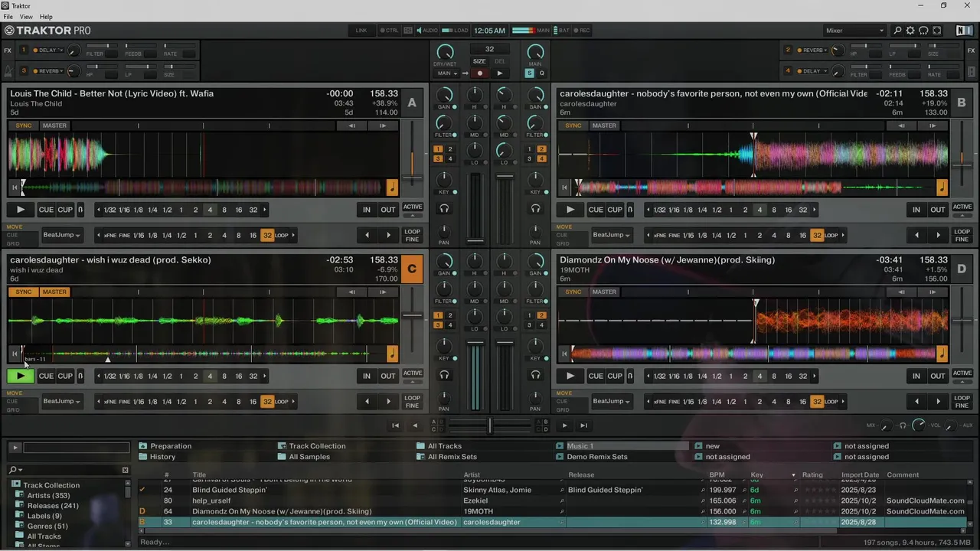Click Deck A orange stripe note icon
980x551 pixels.
point(392,187)
